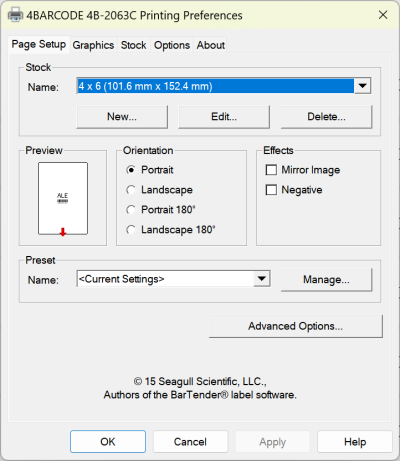Choose Landscape 180° orientation
Viewport: 400px width, 461px height.
click(x=131, y=230)
